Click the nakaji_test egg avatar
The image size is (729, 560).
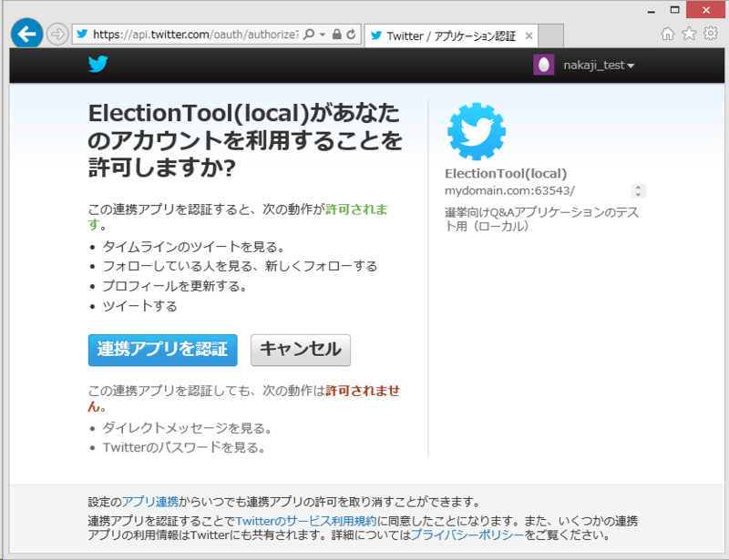pos(543,65)
